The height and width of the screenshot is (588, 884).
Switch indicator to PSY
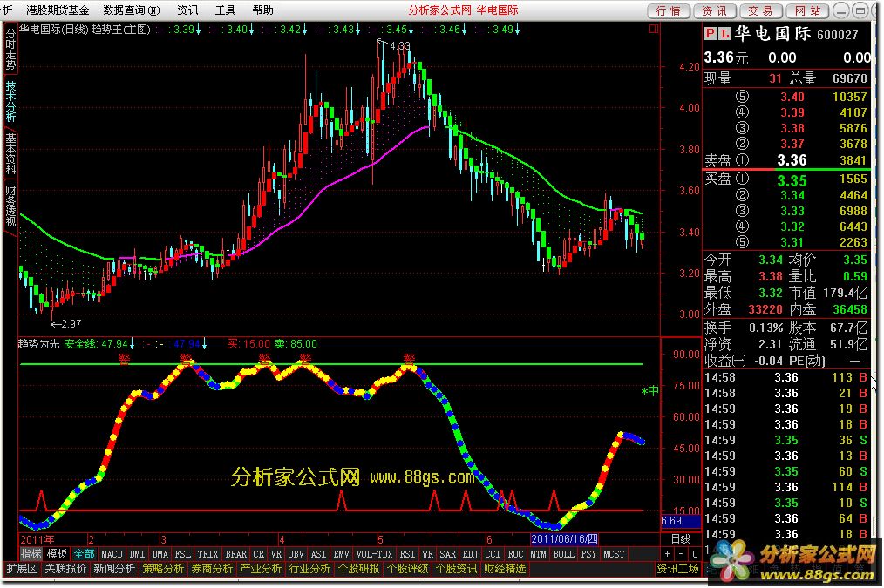tap(588, 554)
